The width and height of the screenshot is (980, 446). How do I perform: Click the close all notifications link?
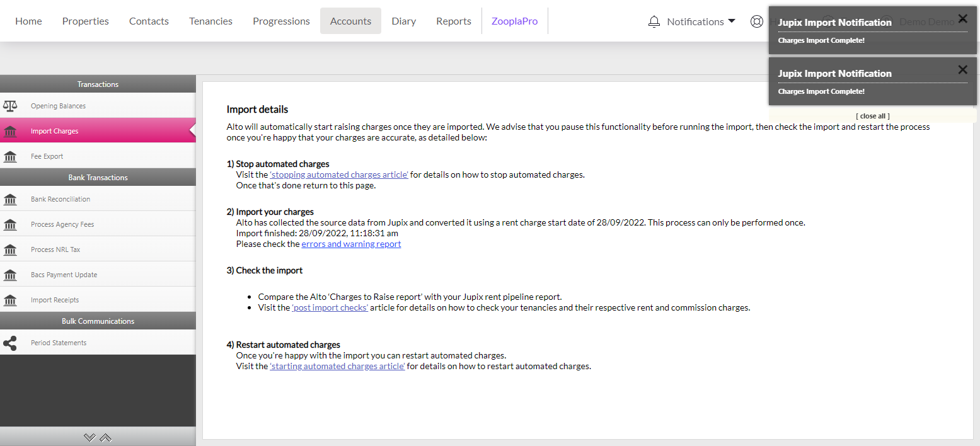click(873, 116)
